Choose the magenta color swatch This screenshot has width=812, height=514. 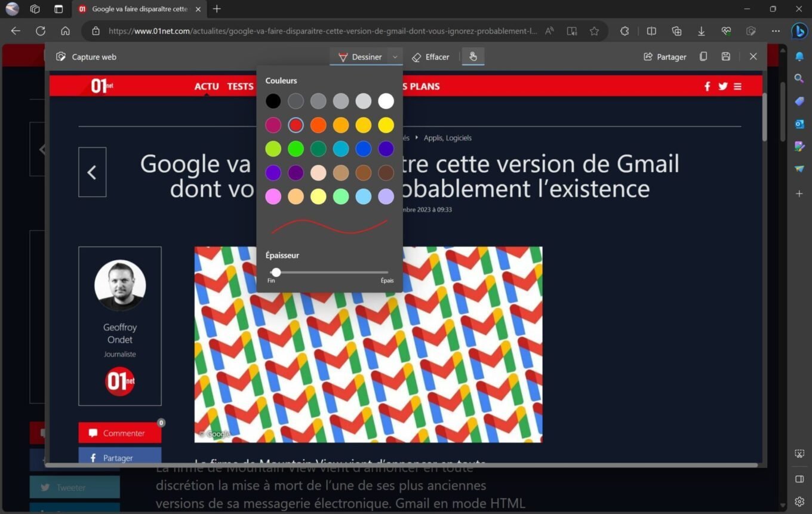click(x=273, y=125)
